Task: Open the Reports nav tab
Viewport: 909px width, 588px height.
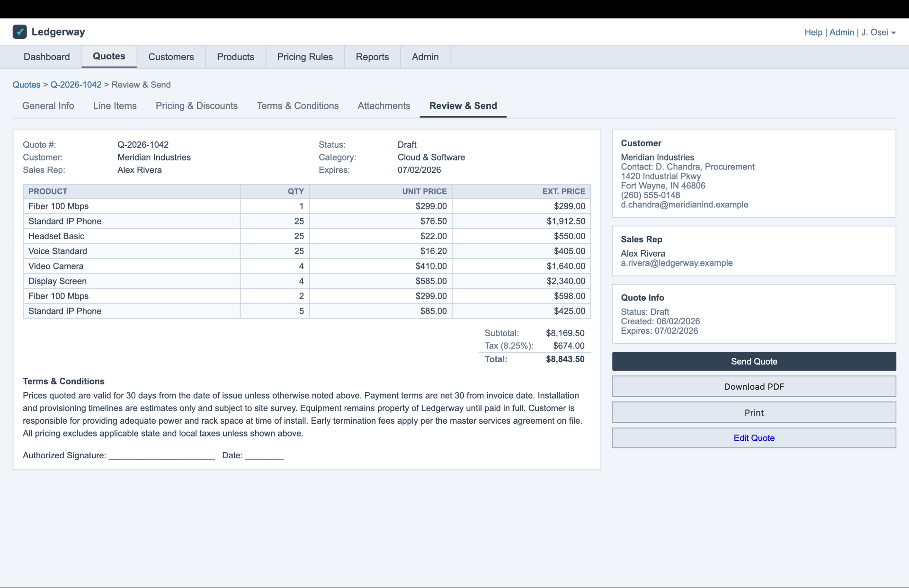Action: click(x=372, y=57)
